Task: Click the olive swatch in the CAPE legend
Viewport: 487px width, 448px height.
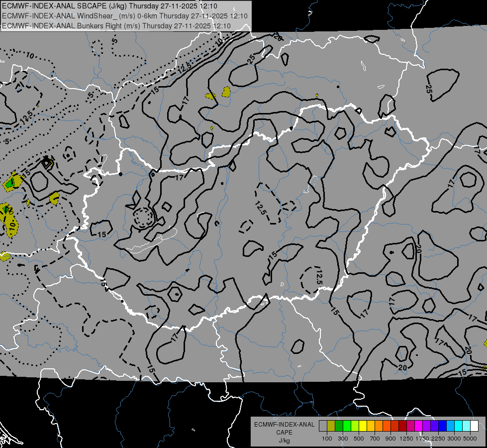Action: pos(331,426)
